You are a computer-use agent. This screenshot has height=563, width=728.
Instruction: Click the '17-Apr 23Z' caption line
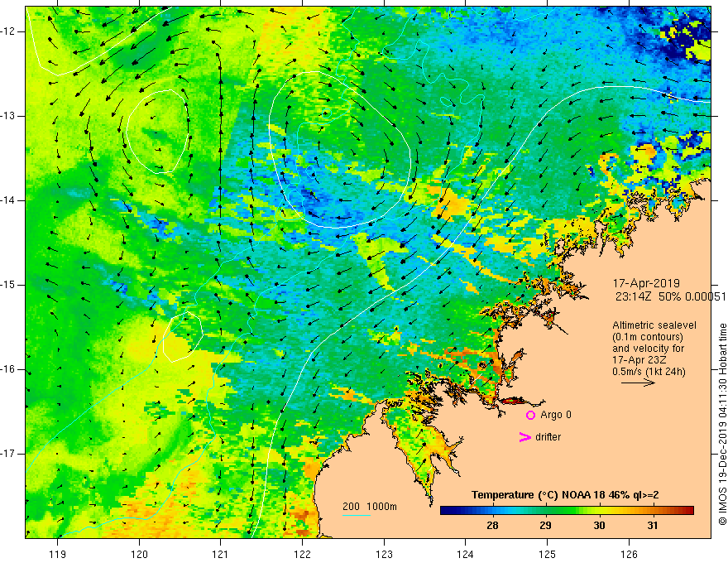click(639, 360)
